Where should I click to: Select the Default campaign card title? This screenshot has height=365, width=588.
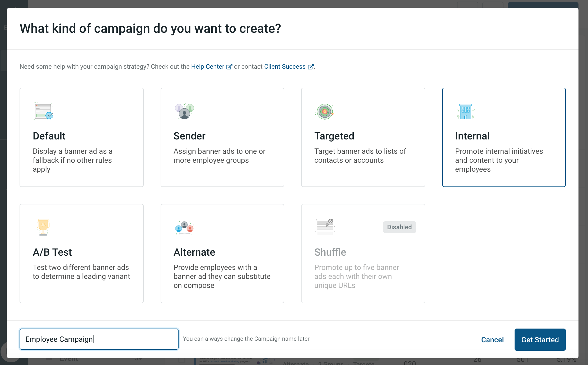coord(49,136)
